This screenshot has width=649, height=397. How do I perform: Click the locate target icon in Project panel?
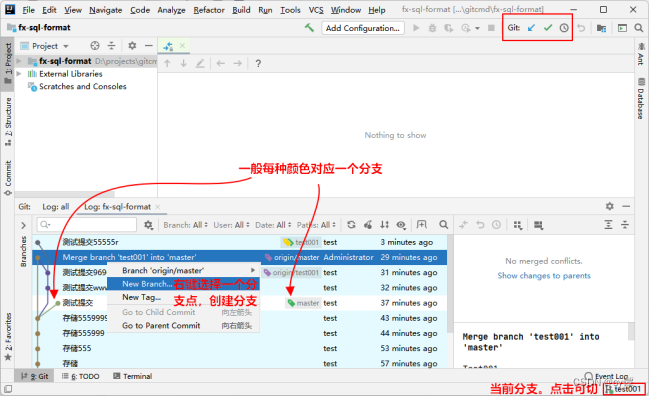(x=95, y=46)
